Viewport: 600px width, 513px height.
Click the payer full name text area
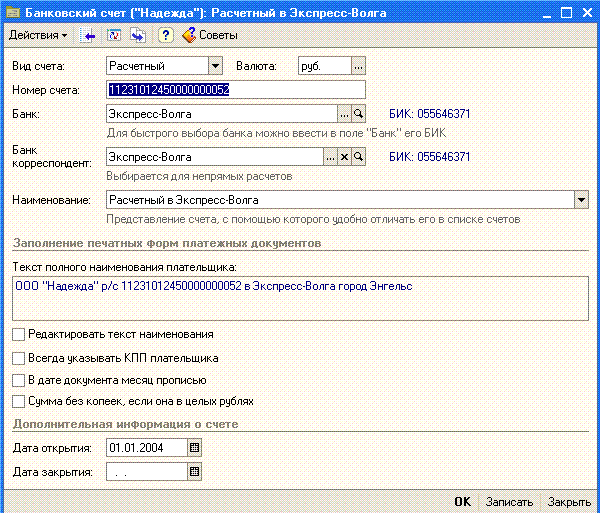(300, 298)
